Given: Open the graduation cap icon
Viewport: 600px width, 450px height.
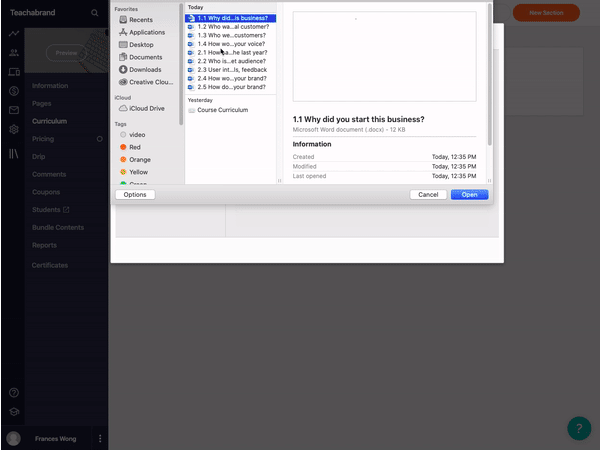Looking at the screenshot, I should coord(14,412).
